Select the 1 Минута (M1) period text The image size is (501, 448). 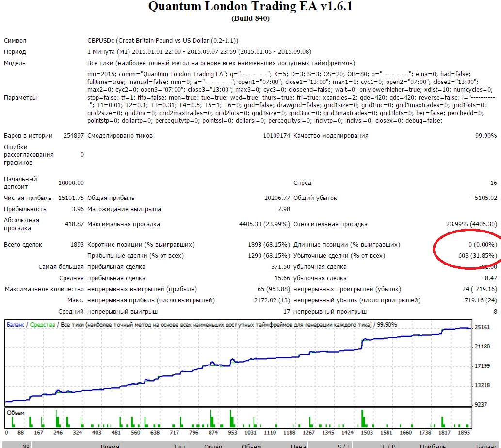(x=199, y=52)
